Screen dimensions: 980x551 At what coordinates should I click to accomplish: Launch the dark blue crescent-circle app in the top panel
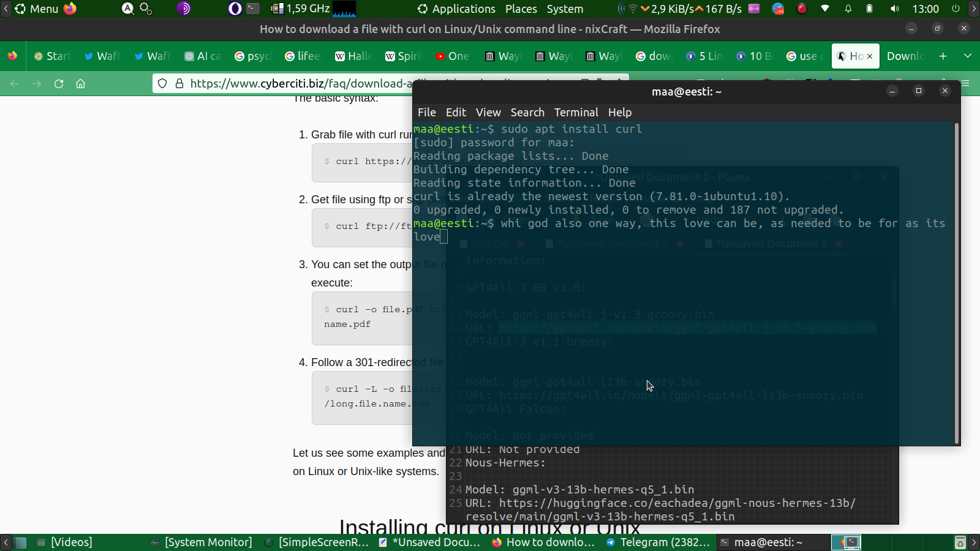[235, 9]
